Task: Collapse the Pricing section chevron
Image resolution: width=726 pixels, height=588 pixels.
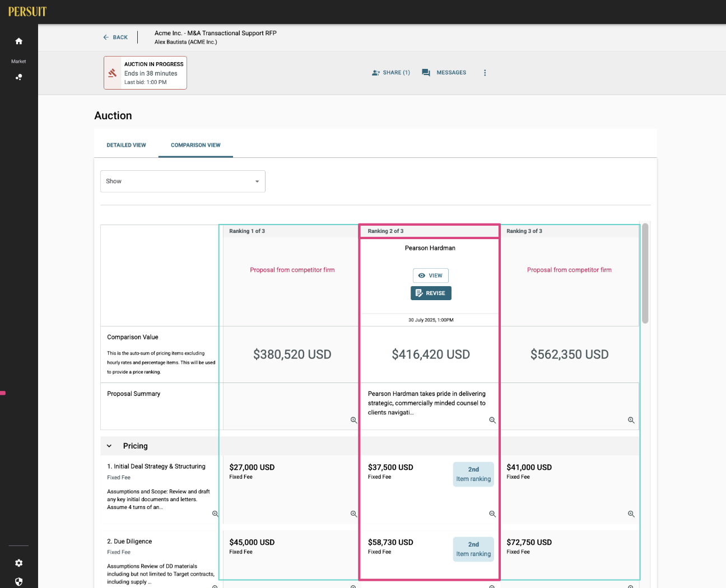Action: click(x=109, y=446)
